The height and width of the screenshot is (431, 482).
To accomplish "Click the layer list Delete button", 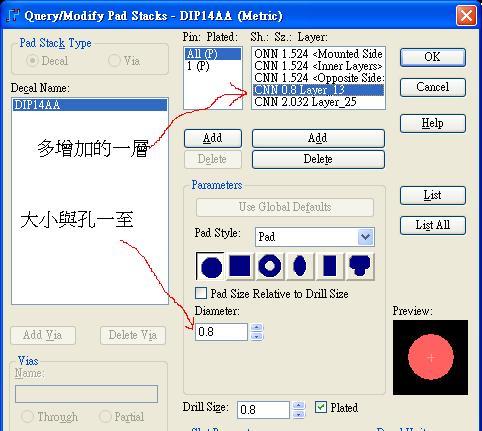I will (x=318, y=159).
